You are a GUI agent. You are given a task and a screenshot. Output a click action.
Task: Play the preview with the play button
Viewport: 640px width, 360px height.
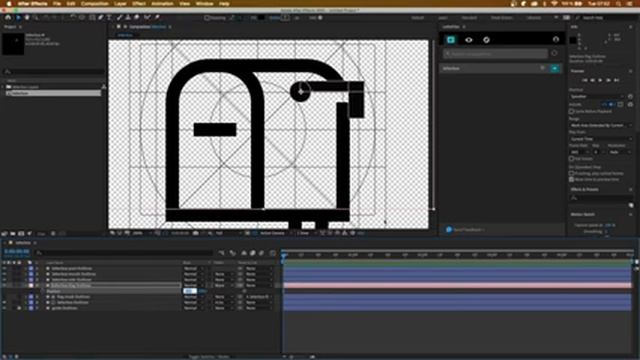(x=600, y=80)
